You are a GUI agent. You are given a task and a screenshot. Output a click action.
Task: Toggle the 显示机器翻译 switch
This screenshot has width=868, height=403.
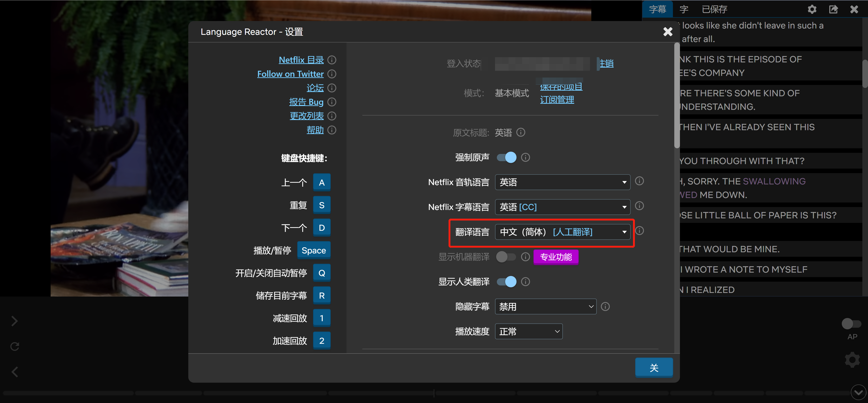tap(506, 257)
